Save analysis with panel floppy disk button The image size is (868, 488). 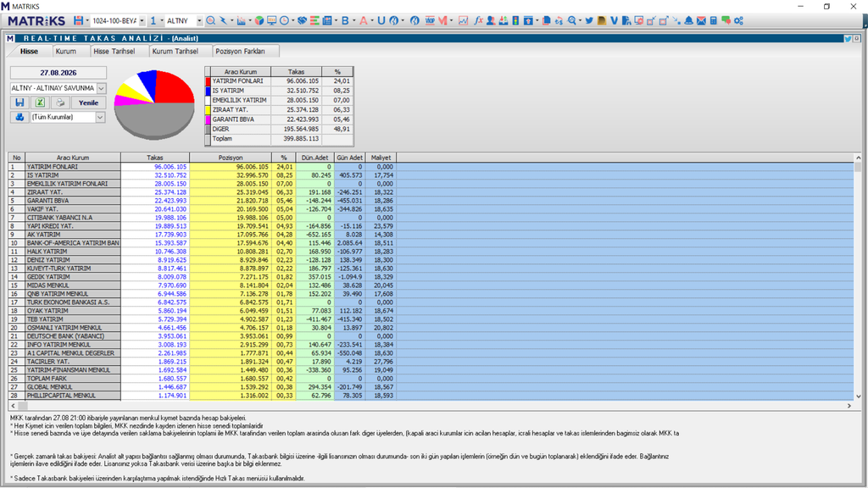pos(19,103)
